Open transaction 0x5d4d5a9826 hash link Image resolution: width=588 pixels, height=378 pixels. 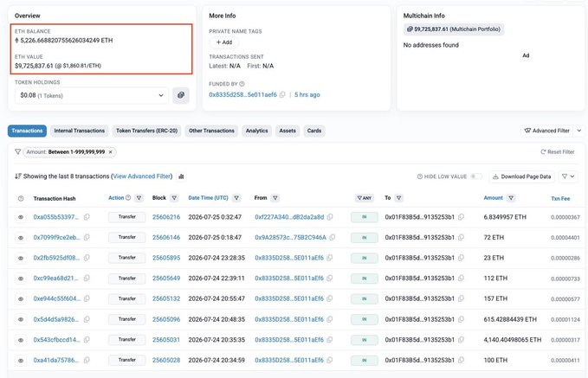click(56, 319)
